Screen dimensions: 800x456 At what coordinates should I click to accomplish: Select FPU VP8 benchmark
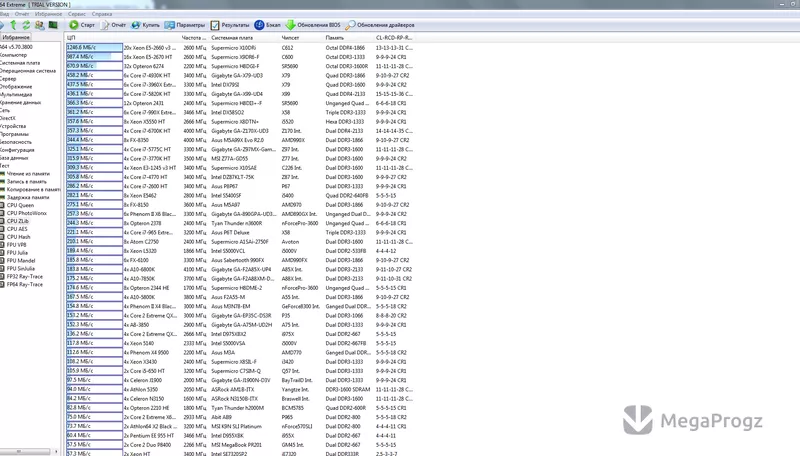(16, 245)
